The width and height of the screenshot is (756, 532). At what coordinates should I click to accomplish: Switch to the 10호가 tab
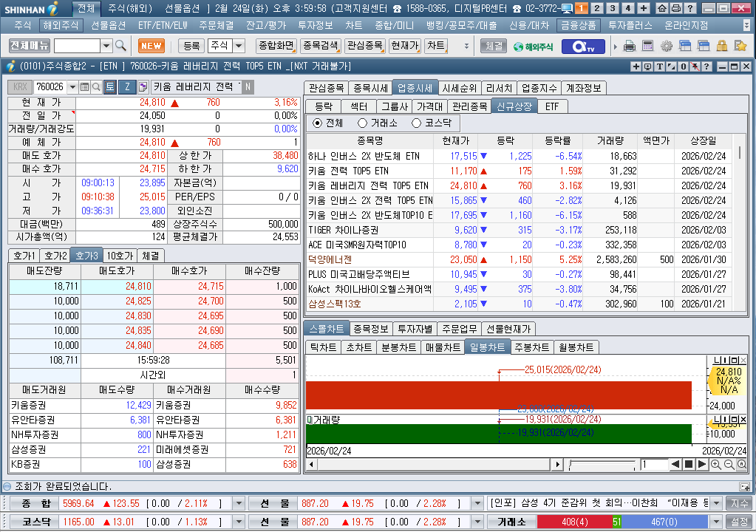coord(120,256)
